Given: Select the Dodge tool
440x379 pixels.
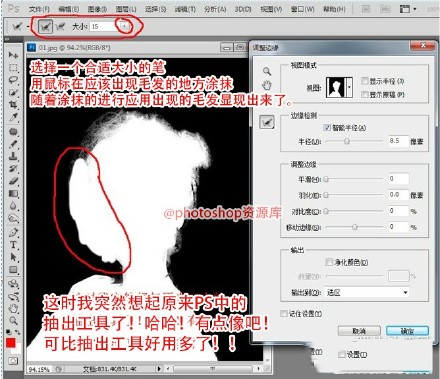Looking at the screenshot, I should (13, 218).
